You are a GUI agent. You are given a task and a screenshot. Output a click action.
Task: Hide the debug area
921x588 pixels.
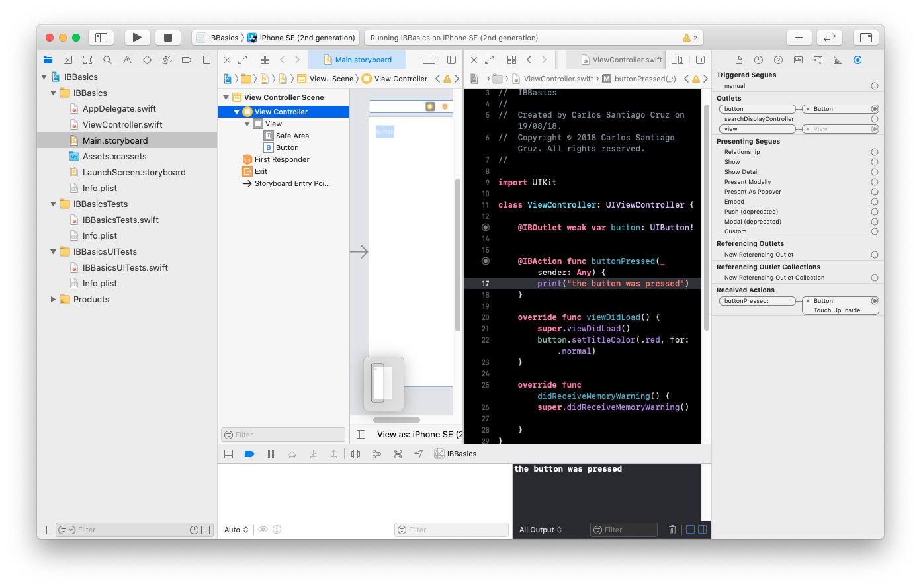coord(228,454)
